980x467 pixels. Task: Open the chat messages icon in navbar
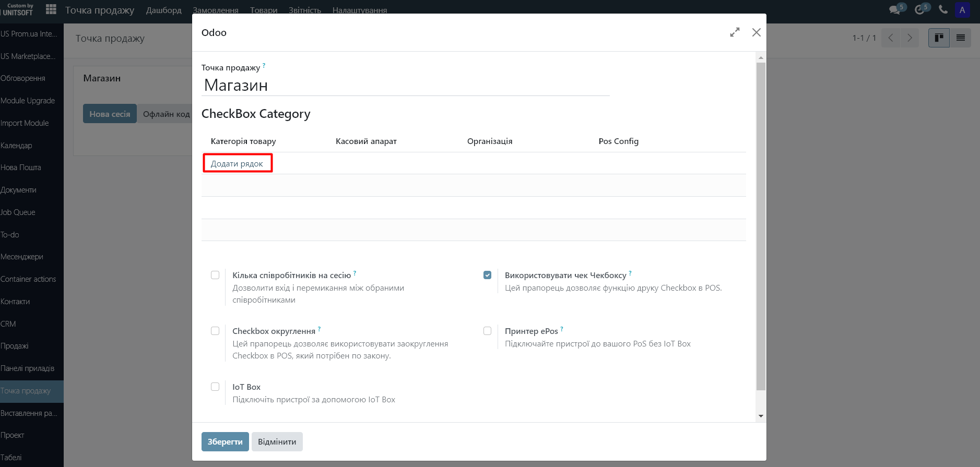click(x=895, y=9)
